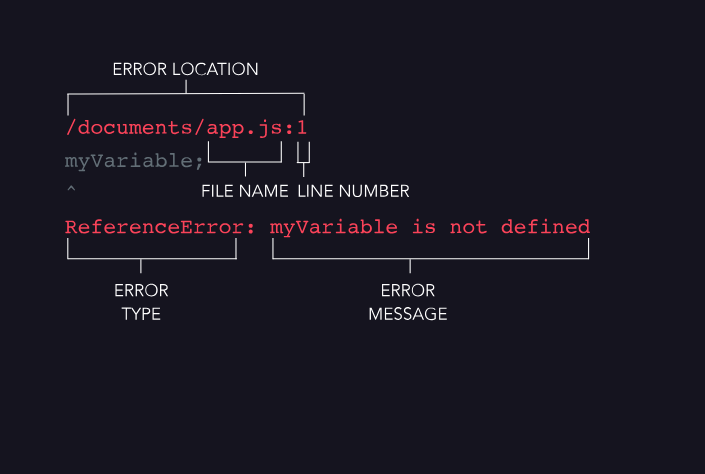
Task: Click the bracket underneath app.js
Action: pyautogui.click(x=245, y=160)
